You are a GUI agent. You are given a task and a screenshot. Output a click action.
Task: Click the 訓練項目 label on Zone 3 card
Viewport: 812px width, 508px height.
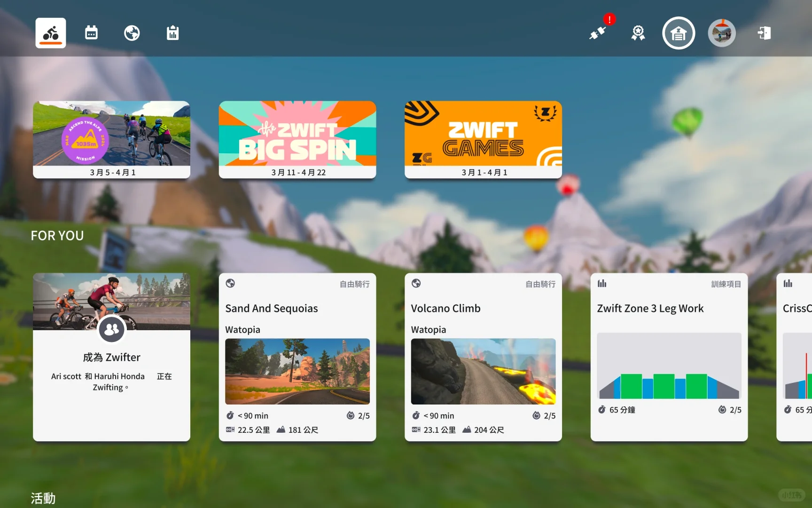[726, 284]
